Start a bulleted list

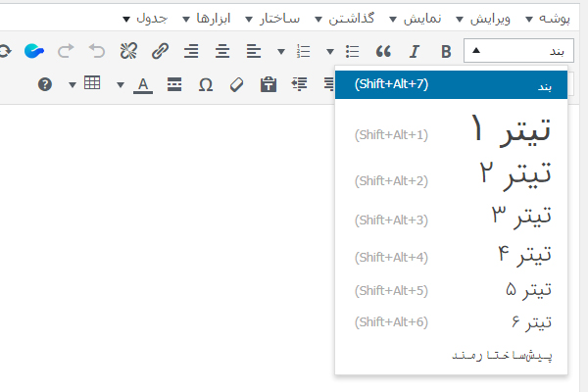352,51
